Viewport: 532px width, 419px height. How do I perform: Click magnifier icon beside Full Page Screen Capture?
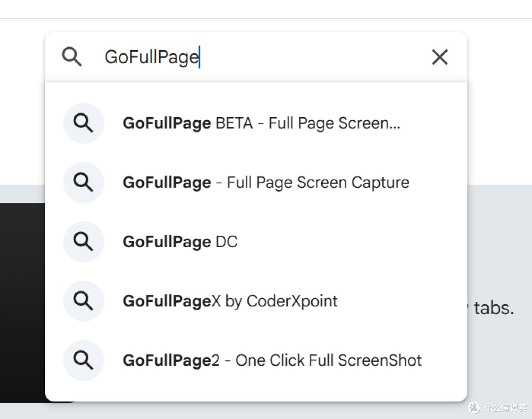pyautogui.click(x=83, y=182)
